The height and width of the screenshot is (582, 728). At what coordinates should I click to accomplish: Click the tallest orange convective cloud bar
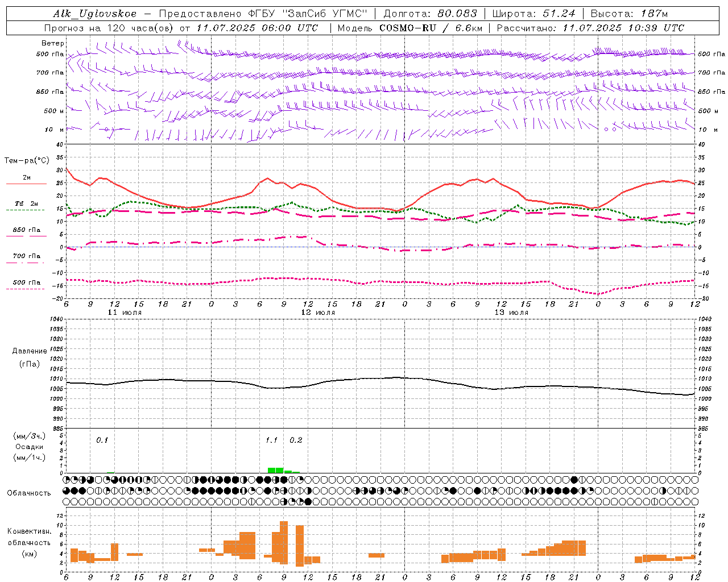pyautogui.click(x=284, y=543)
